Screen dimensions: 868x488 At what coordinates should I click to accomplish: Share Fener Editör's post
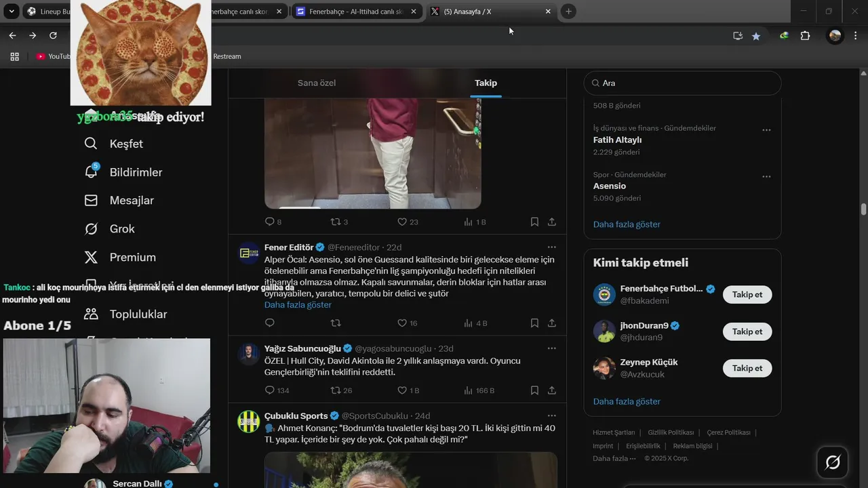coord(552,323)
